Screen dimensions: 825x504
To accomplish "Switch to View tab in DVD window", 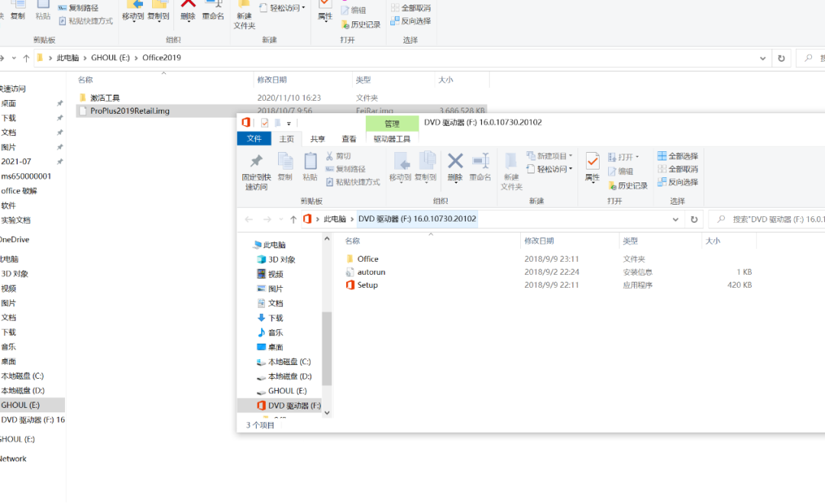I will [x=349, y=139].
